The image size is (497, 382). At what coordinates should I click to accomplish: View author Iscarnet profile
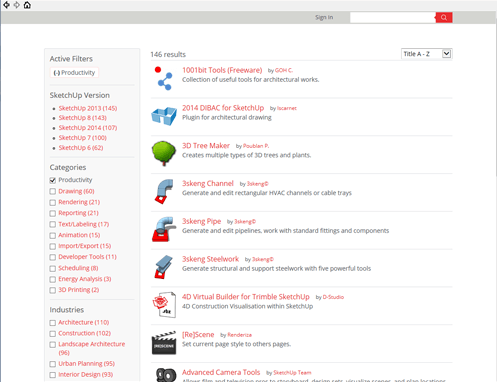click(287, 108)
